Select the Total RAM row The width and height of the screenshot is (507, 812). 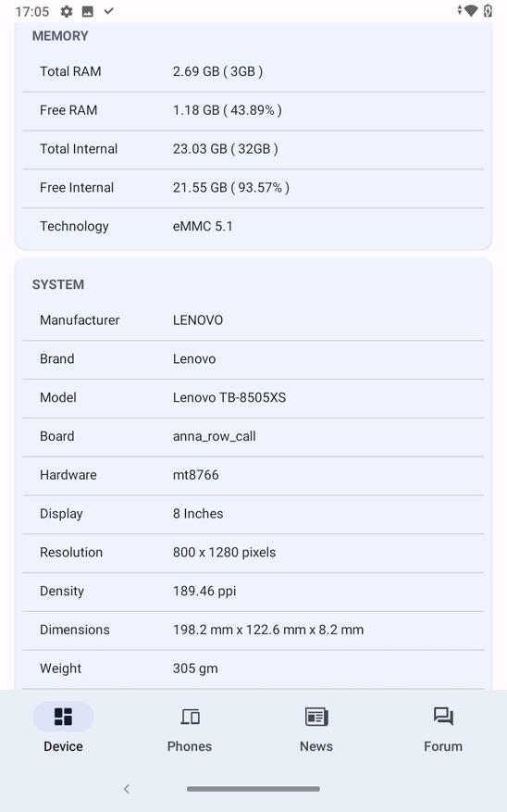coord(253,71)
